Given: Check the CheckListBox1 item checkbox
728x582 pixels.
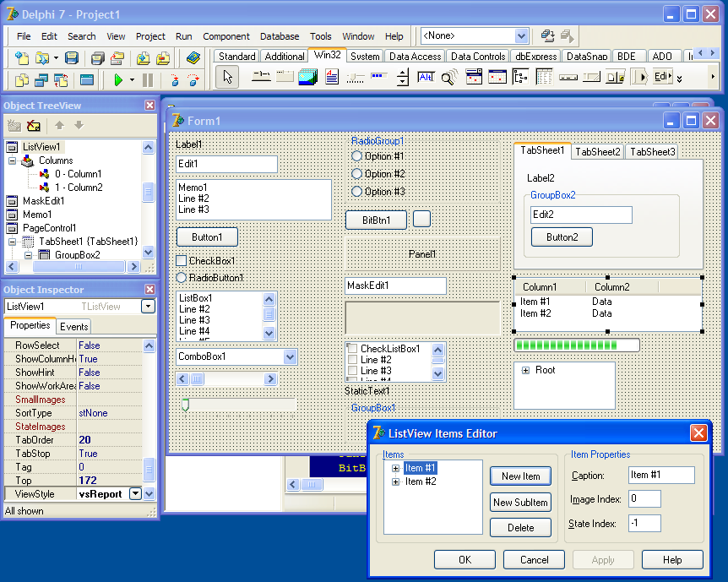Looking at the screenshot, I should coord(352,348).
